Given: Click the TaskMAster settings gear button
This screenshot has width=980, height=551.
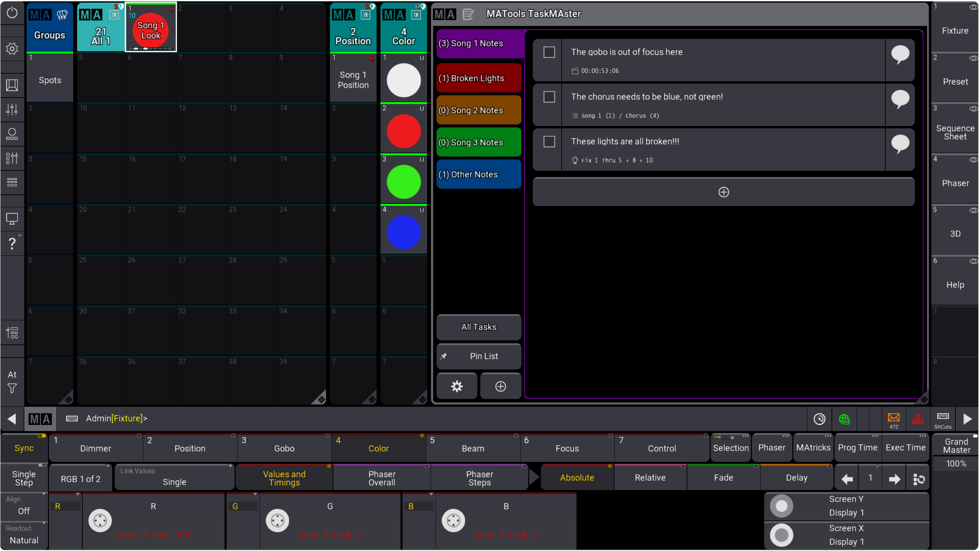Looking at the screenshot, I should [x=457, y=387].
